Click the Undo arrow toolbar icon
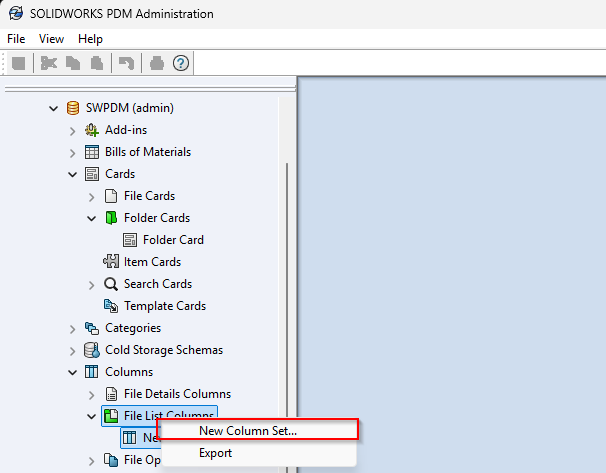This screenshot has height=473, width=606. pyautogui.click(x=126, y=63)
